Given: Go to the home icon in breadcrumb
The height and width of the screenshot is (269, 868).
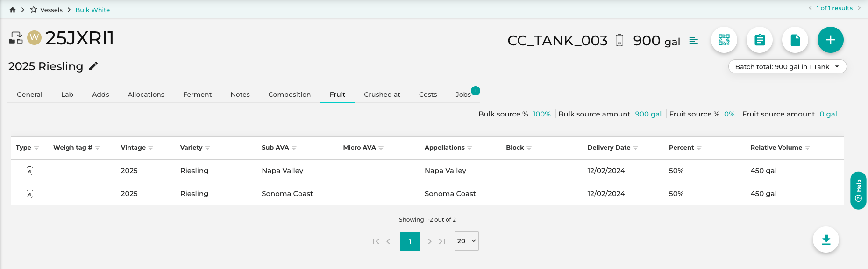Looking at the screenshot, I should 13,10.
